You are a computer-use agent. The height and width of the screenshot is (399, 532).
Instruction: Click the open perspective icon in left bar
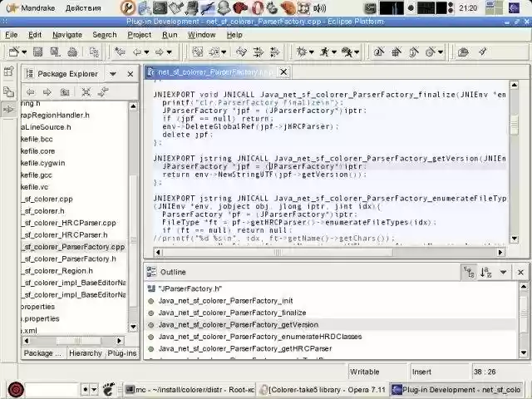click(8, 71)
